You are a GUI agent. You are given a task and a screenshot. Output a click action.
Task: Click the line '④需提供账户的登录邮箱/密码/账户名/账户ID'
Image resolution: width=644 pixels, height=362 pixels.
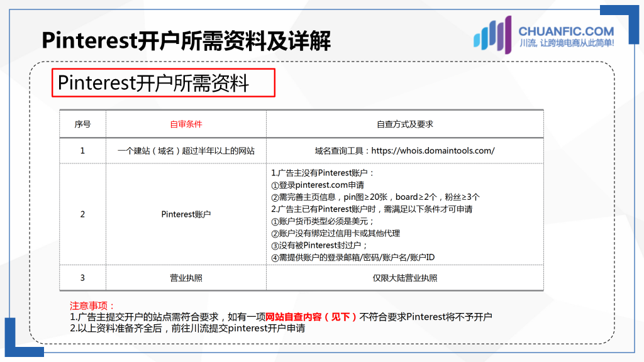click(x=353, y=257)
